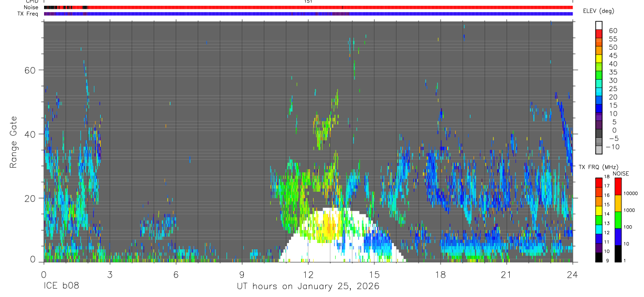Click the "Noise" row label beside the top strip
Viewport: 644px width, 297px height.
coord(31,7)
